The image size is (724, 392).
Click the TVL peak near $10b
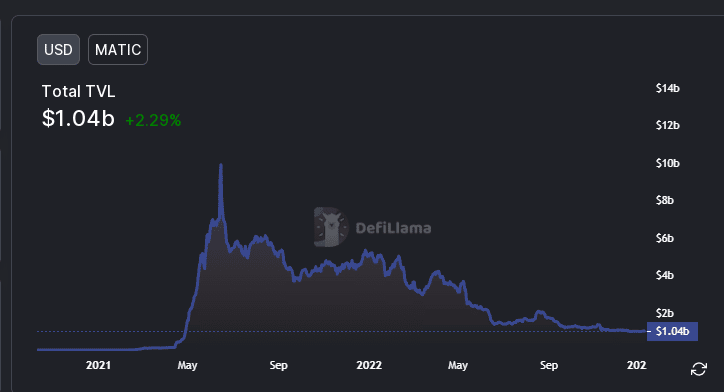(x=221, y=165)
